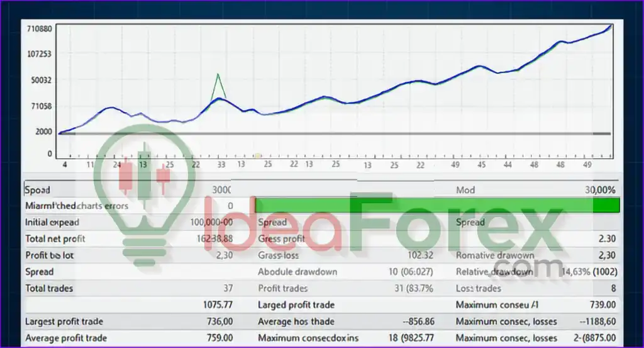Click the 2000 y-axis baseline label
Viewport: 644px width, 348px height.
click(x=44, y=132)
